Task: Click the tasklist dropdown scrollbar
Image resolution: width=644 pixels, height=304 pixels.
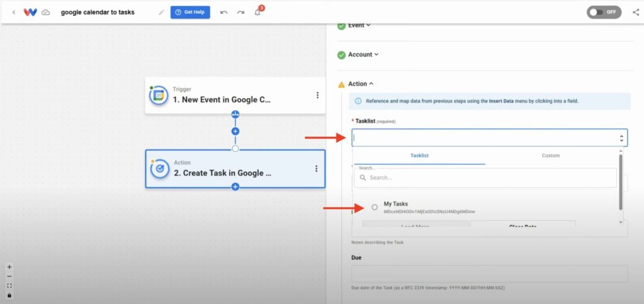Action: pyautogui.click(x=621, y=182)
